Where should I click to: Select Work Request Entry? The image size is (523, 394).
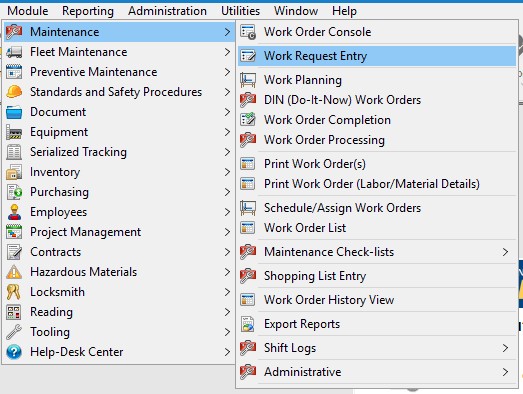377,56
